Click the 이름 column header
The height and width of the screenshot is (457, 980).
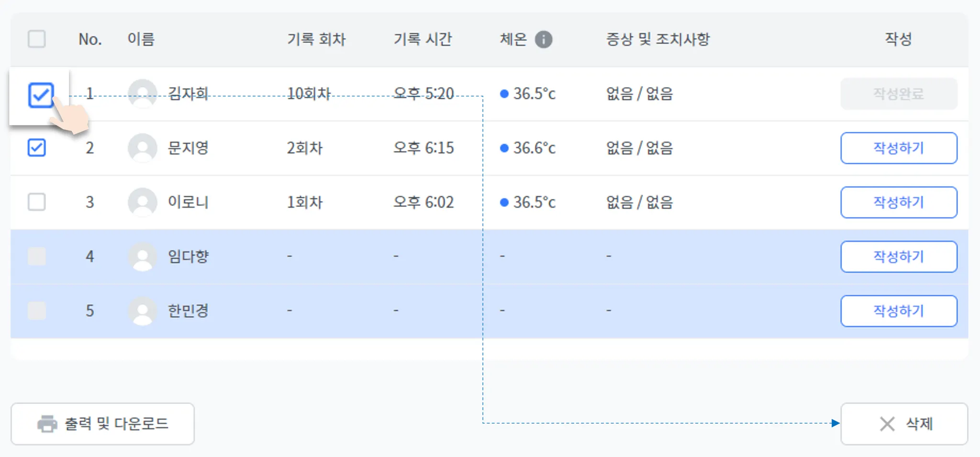point(141,39)
